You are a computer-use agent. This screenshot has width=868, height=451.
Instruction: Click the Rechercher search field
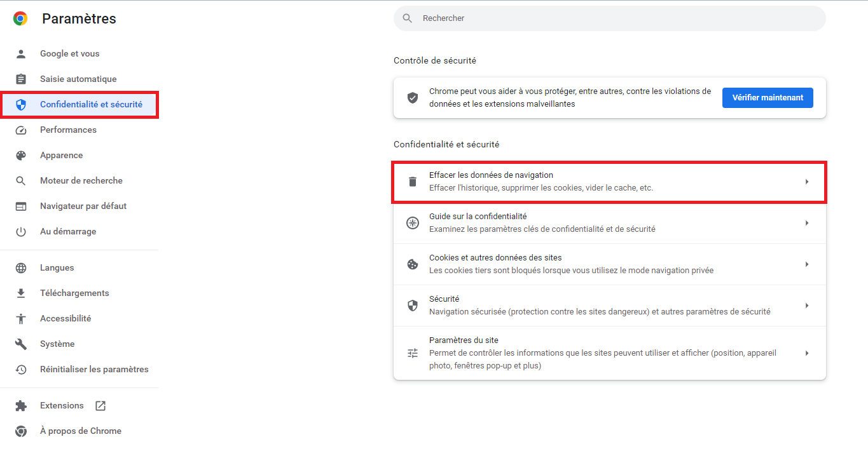pos(609,18)
